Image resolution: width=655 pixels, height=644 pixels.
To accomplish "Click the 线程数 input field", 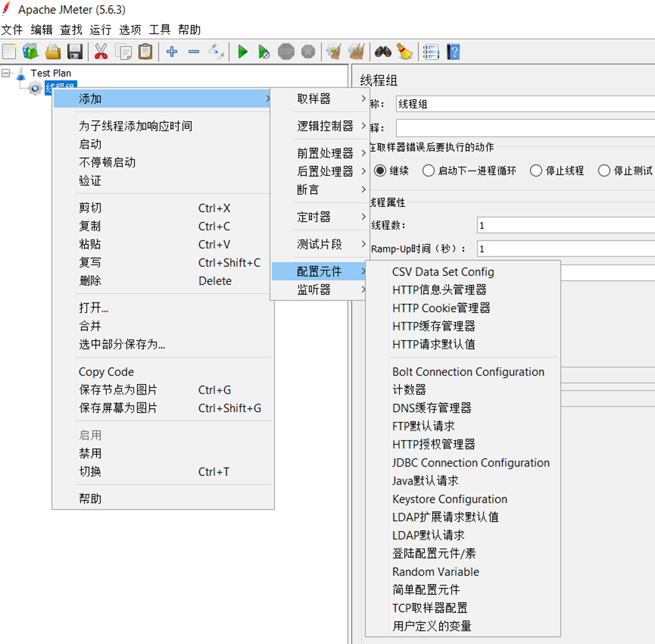I will click(565, 225).
